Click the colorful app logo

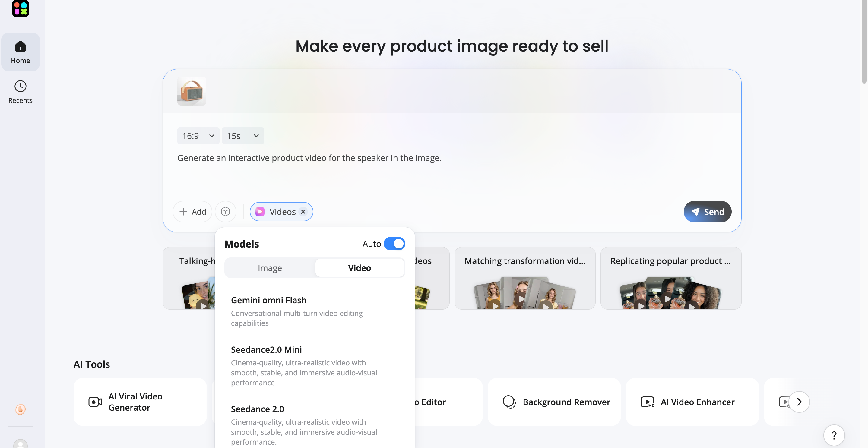coord(21,8)
